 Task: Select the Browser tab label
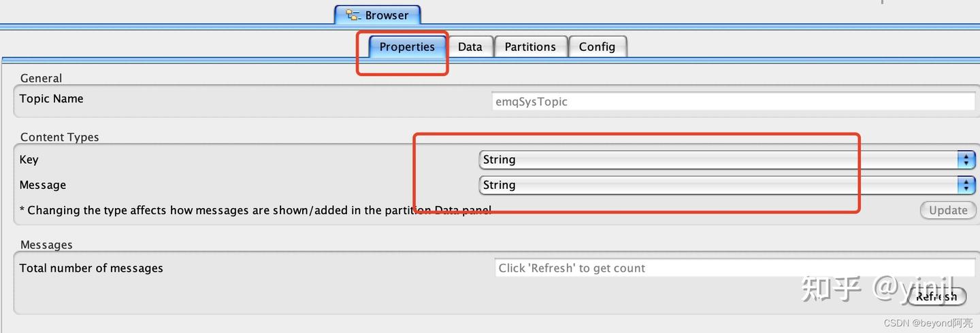tap(387, 15)
